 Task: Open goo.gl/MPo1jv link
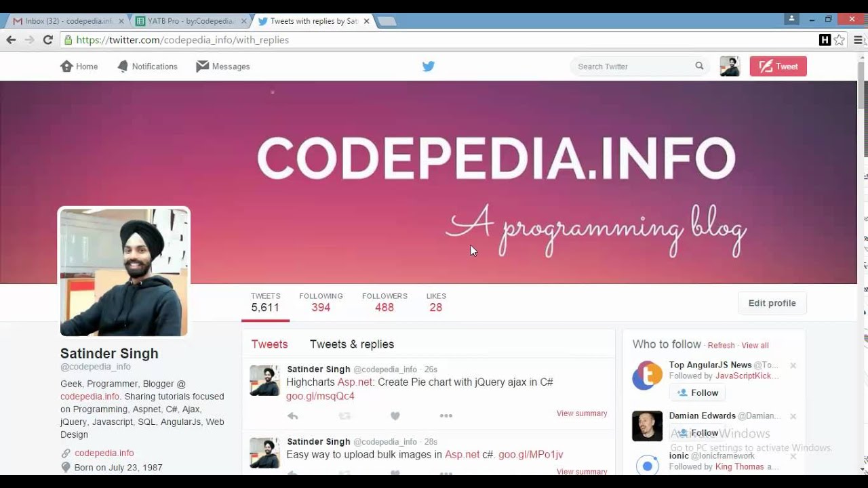click(x=531, y=455)
